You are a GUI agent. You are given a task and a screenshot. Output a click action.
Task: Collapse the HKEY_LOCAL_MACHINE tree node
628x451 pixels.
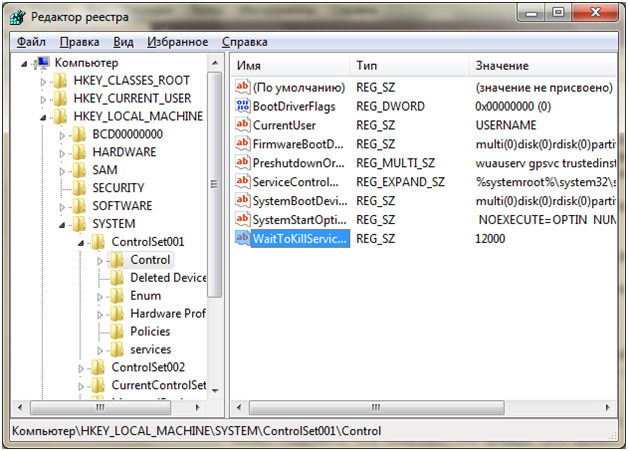pos(42,116)
